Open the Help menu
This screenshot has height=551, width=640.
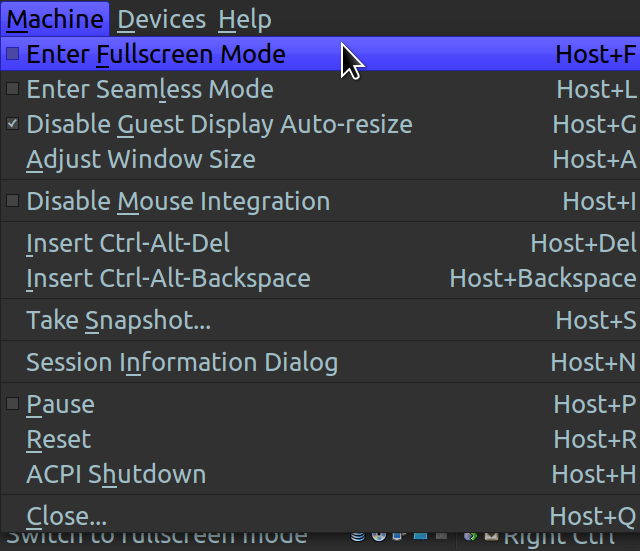click(245, 19)
